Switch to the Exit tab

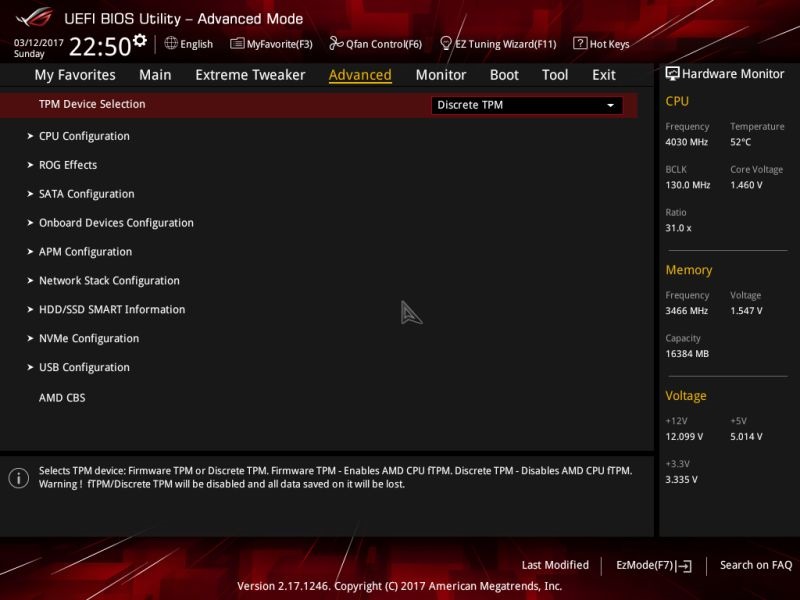[604, 75]
